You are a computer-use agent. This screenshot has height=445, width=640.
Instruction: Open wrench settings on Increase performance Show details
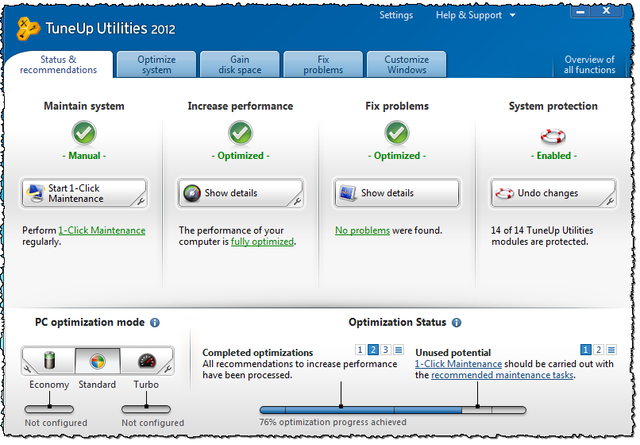pyautogui.click(x=297, y=200)
